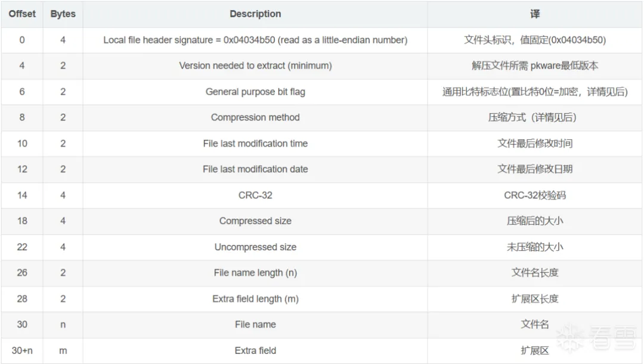Click the CRC-32校验码 translation cell
The image size is (644, 364).
click(x=535, y=195)
